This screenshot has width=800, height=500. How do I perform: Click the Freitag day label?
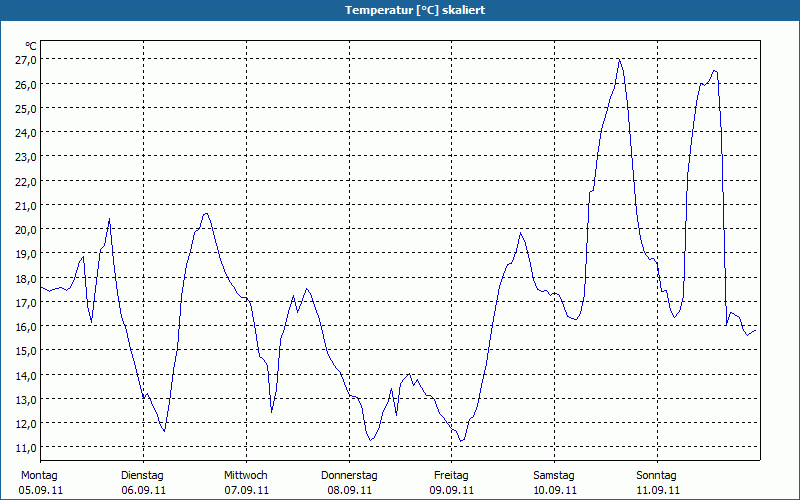[452, 476]
